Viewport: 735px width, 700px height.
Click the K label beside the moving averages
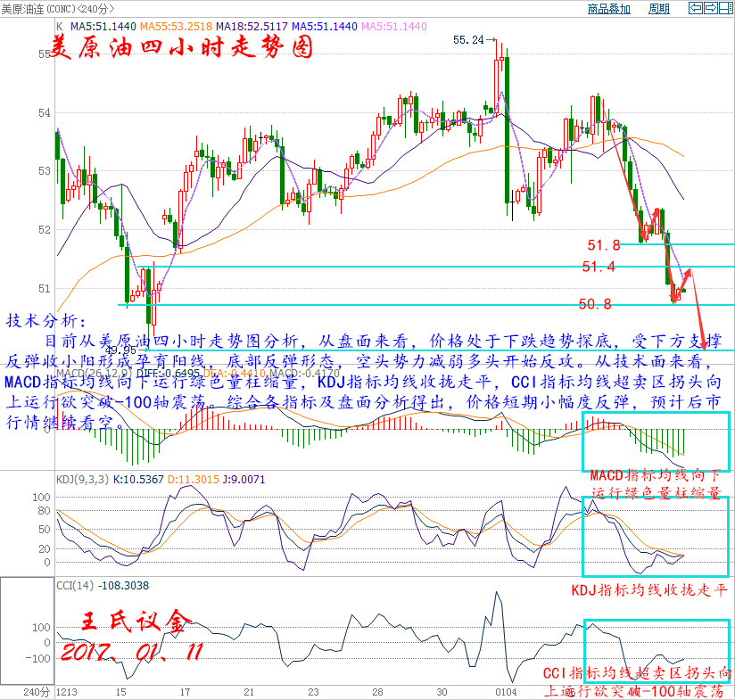(x=60, y=27)
